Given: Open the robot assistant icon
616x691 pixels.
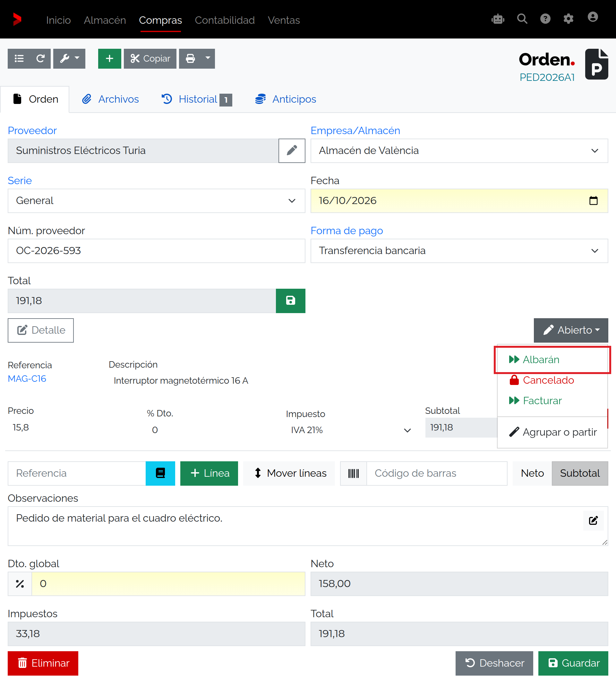Looking at the screenshot, I should pos(498,19).
